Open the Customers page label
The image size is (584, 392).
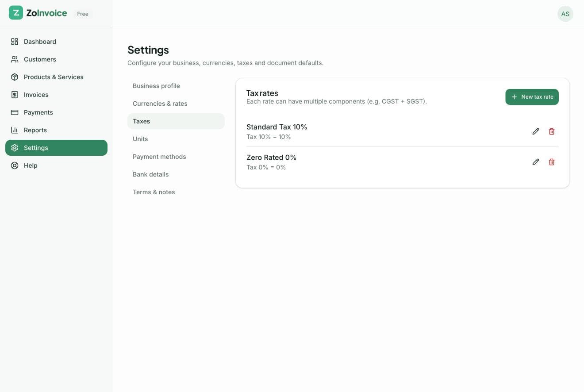[40, 59]
